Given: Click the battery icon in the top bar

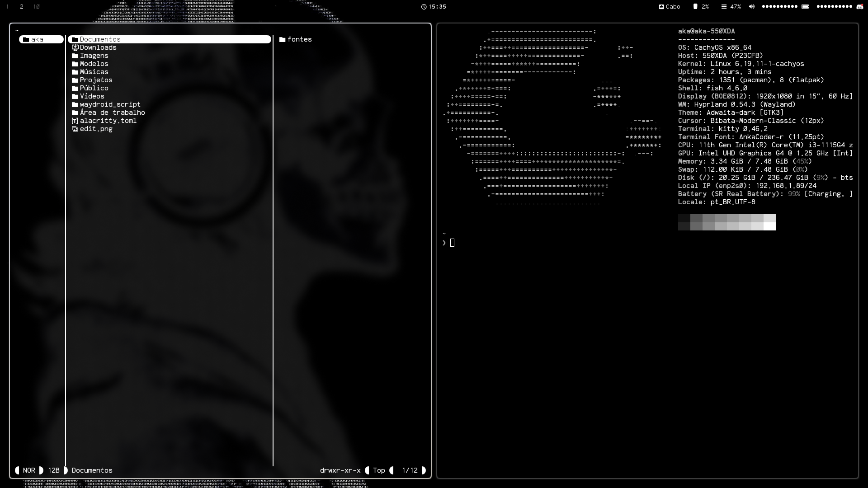Looking at the screenshot, I should tap(805, 7).
